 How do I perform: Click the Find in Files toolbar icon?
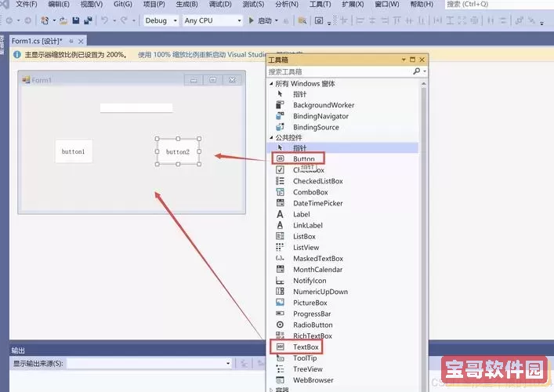point(302,21)
